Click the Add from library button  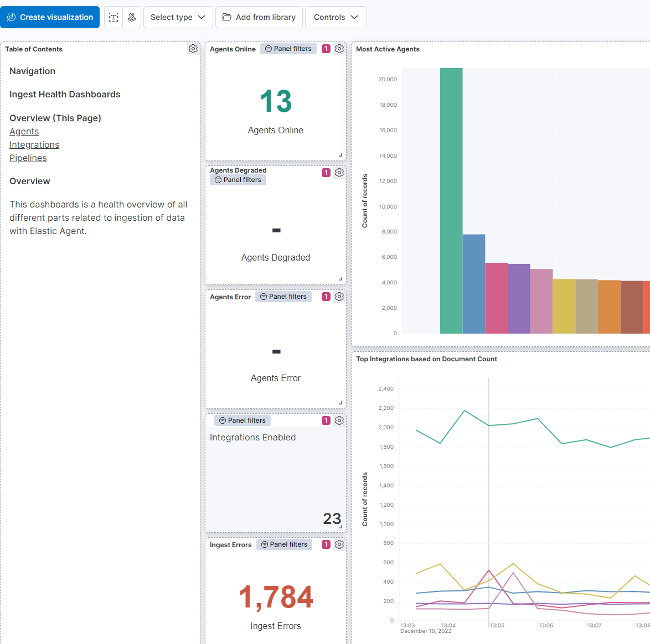click(259, 17)
